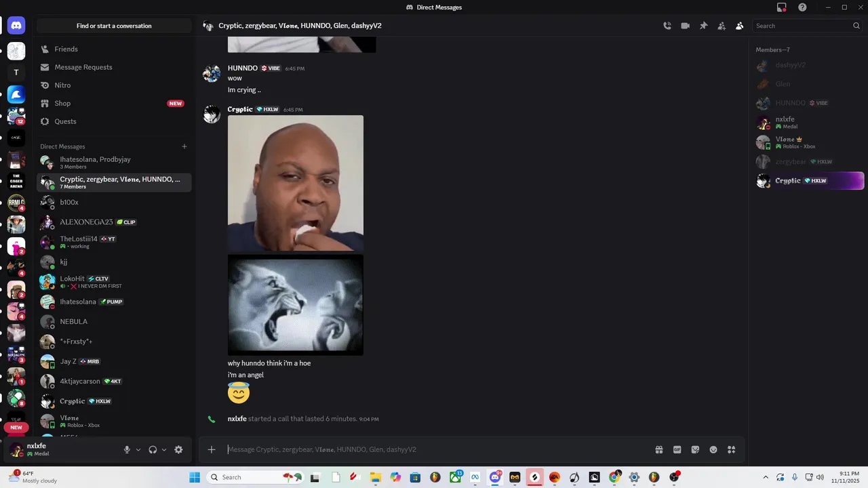This screenshot has height=488, width=868.
Task: Open the Shop page
Action: coord(114,103)
